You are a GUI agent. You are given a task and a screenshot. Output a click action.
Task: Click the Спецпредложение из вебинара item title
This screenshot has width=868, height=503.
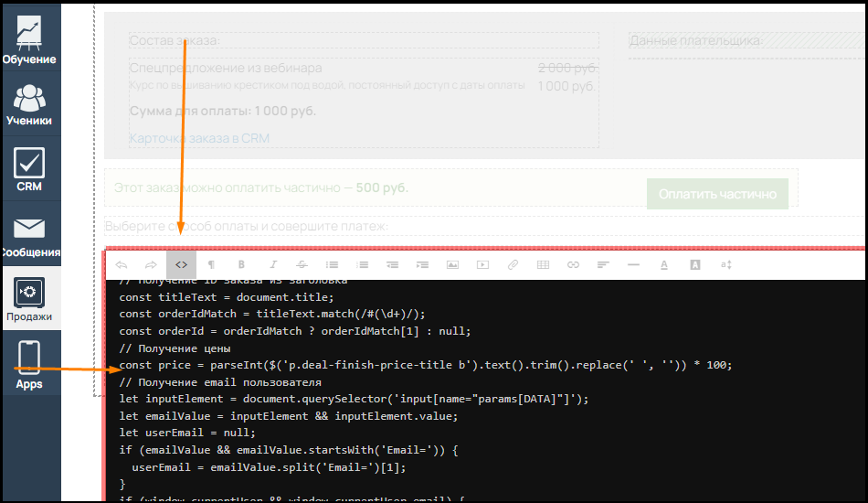pyautogui.click(x=226, y=68)
